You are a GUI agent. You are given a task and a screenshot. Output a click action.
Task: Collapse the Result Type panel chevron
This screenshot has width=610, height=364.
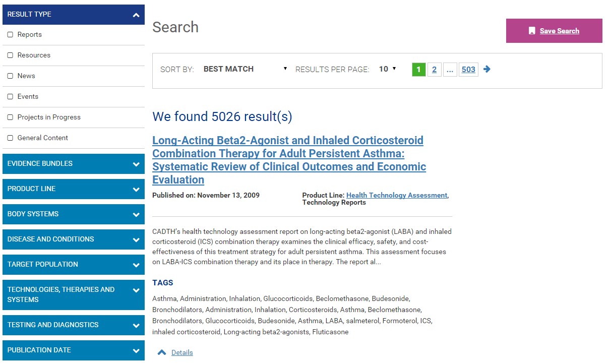136,15
